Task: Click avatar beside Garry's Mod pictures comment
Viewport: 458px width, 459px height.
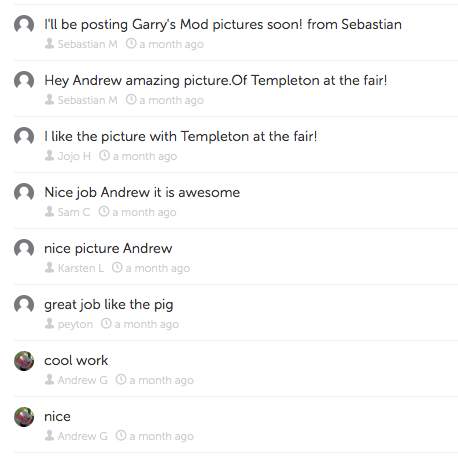Action: [24, 24]
